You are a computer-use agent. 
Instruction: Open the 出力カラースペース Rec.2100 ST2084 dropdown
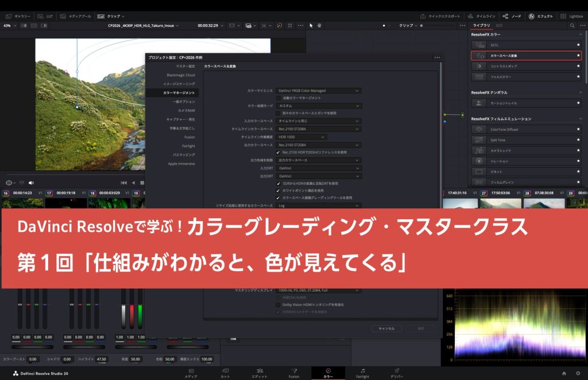click(x=318, y=145)
